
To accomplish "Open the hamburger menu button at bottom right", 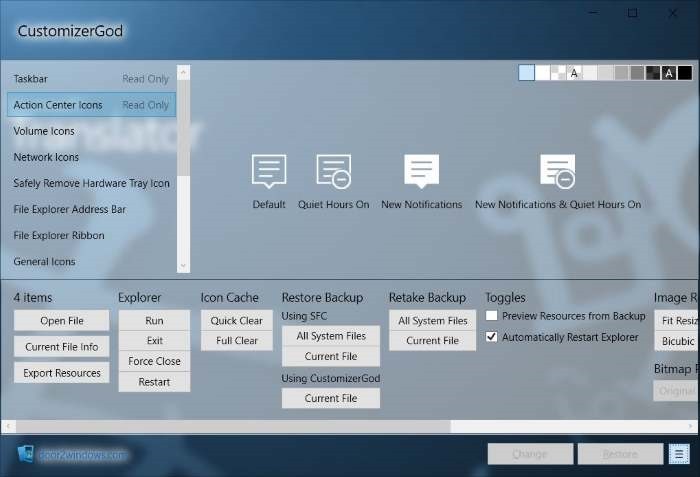I will 679,454.
